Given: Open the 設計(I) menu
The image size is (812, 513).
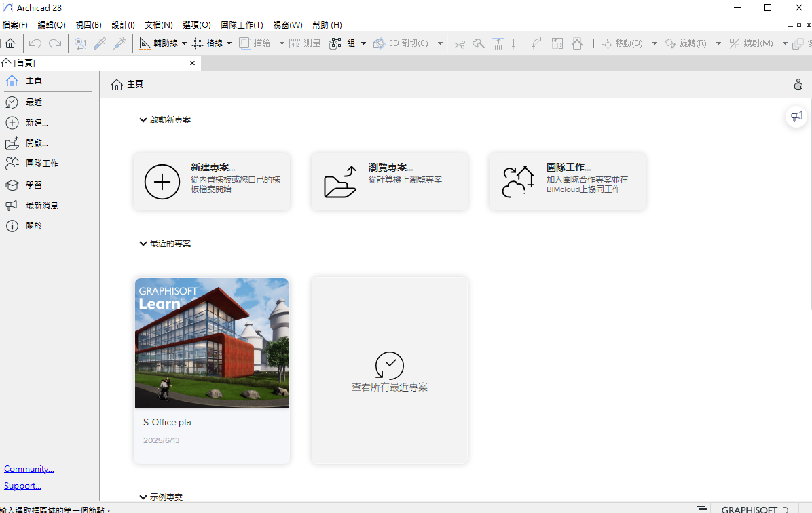Looking at the screenshot, I should pyautogui.click(x=124, y=25).
